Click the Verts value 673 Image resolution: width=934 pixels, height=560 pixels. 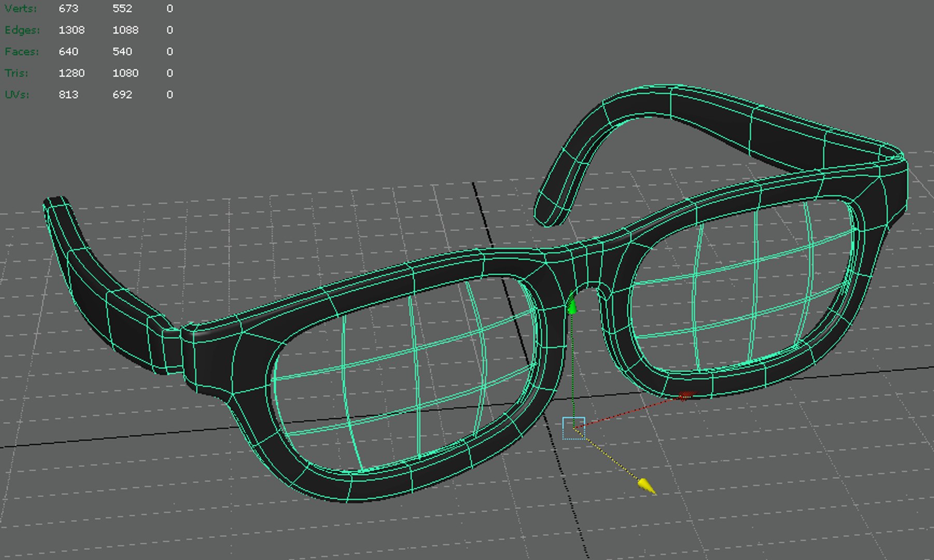[68, 9]
